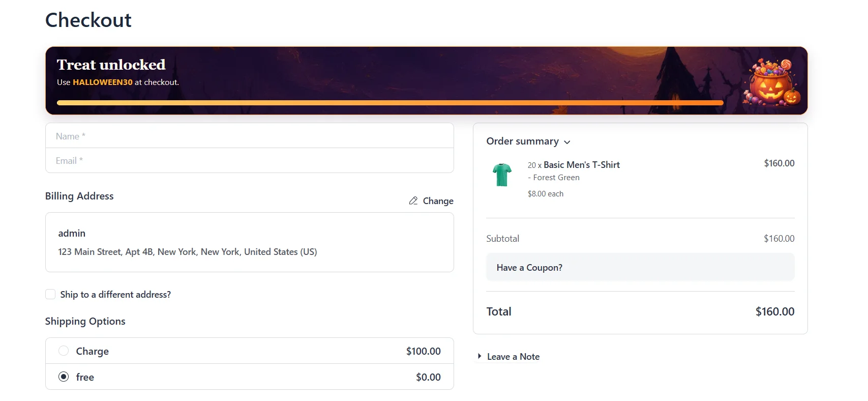Check Ship to a different address

click(x=50, y=294)
